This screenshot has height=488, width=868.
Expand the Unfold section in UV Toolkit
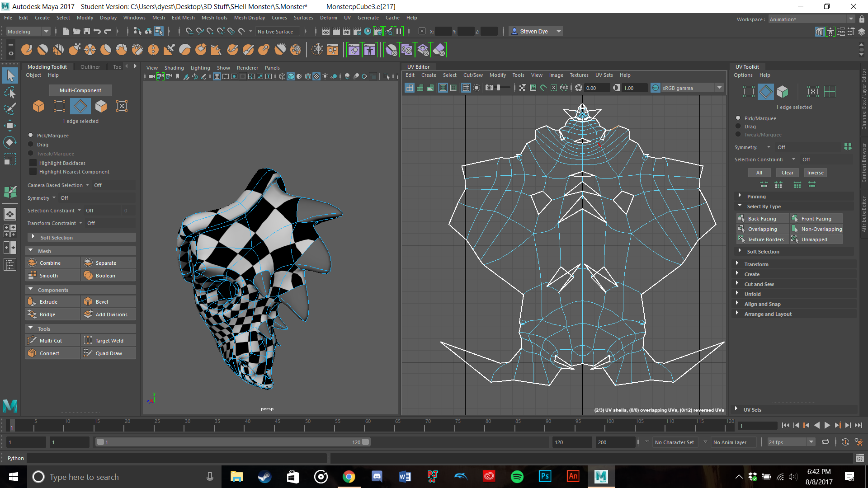[x=794, y=294]
